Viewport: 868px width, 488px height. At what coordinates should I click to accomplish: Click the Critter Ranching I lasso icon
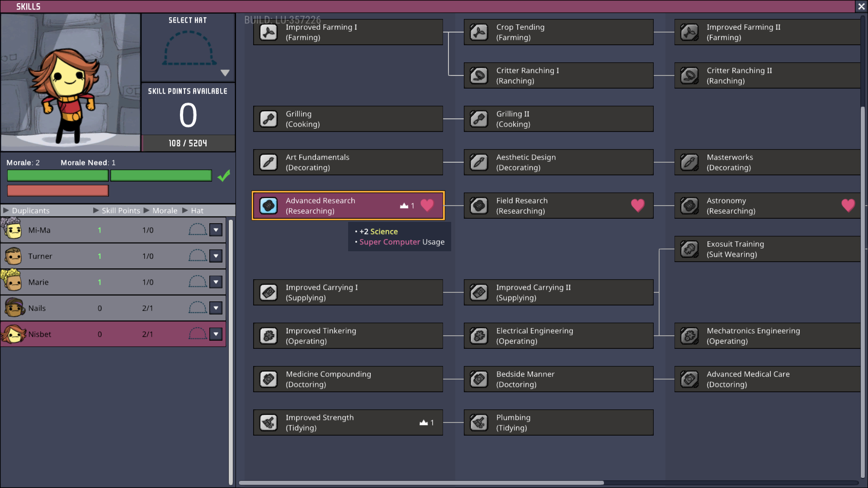(479, 75)
